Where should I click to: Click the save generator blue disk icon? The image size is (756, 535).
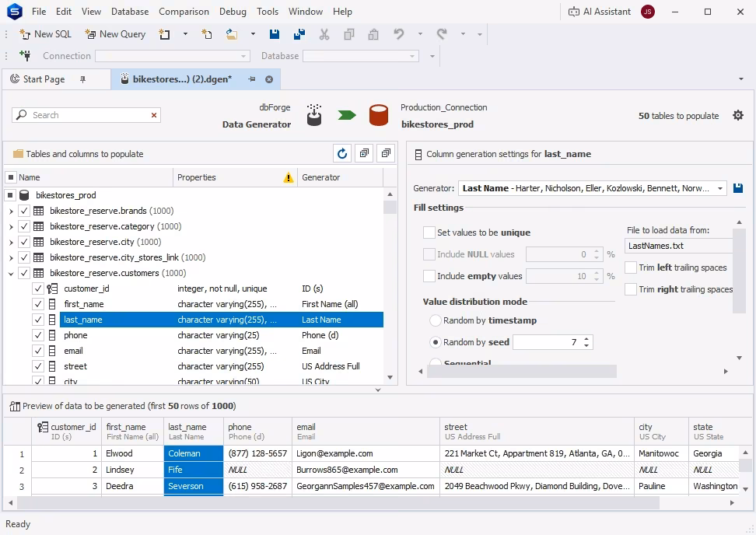pyautogui.click(x=737, y=188)
